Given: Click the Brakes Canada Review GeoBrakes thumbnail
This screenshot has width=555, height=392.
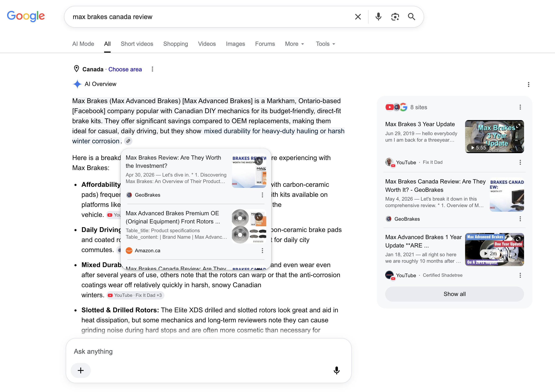Looking at the screenshot, I should coord(507,194).
